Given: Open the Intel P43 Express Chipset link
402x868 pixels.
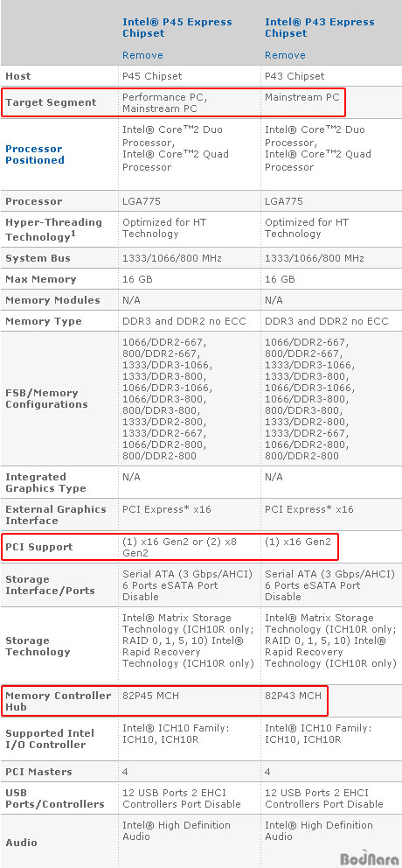Looking at the screenshot, I should coord(319,28).
